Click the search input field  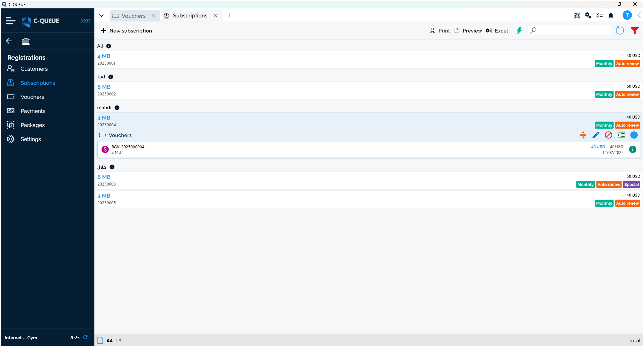point(573,30)
